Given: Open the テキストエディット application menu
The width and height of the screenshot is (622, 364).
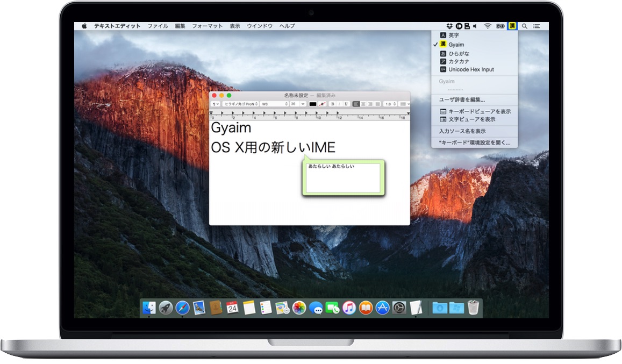Looking at the screenshot, I should click(117, 26).
